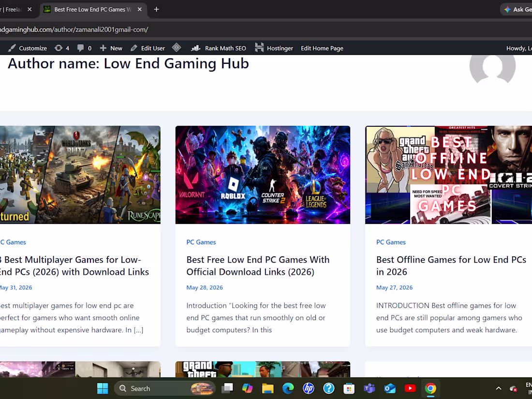532x399 pixels.
Task: Click the Chrome icon on taskbar
Action: [430, 388]
